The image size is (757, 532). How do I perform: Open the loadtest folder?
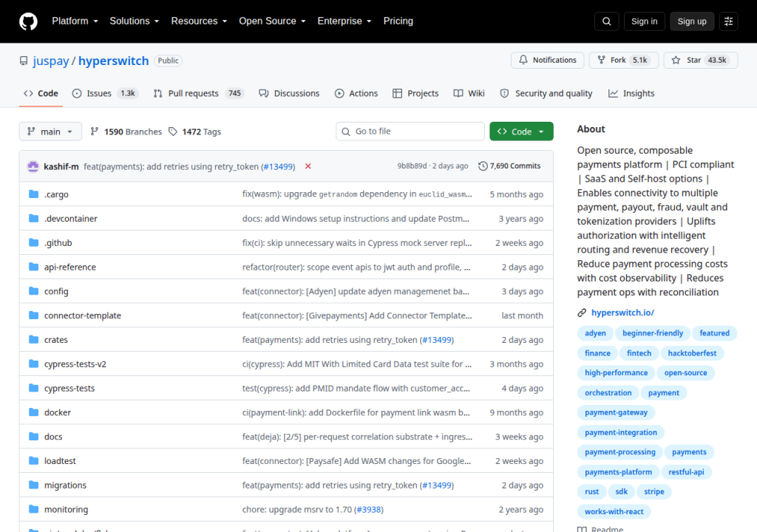click(60, 461)
